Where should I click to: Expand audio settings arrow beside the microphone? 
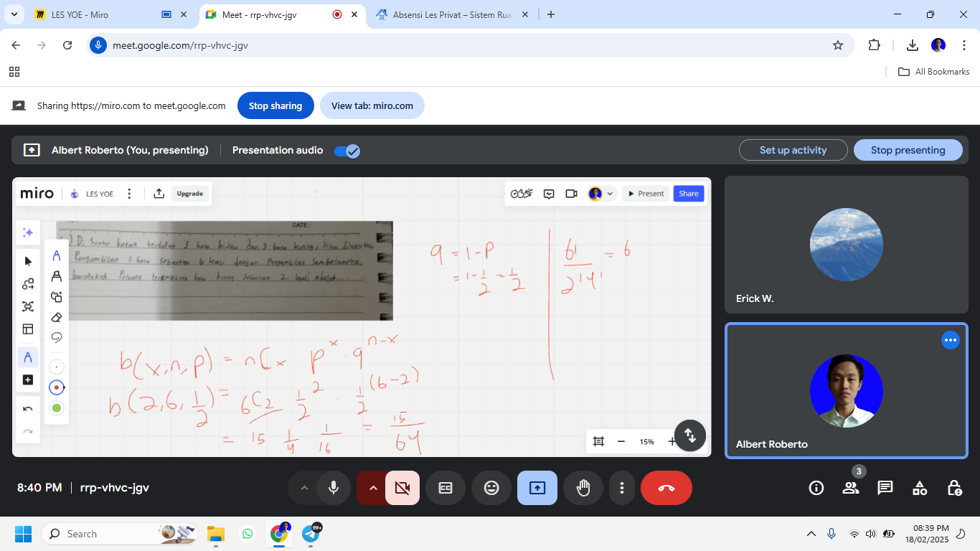tap(304, 488)
